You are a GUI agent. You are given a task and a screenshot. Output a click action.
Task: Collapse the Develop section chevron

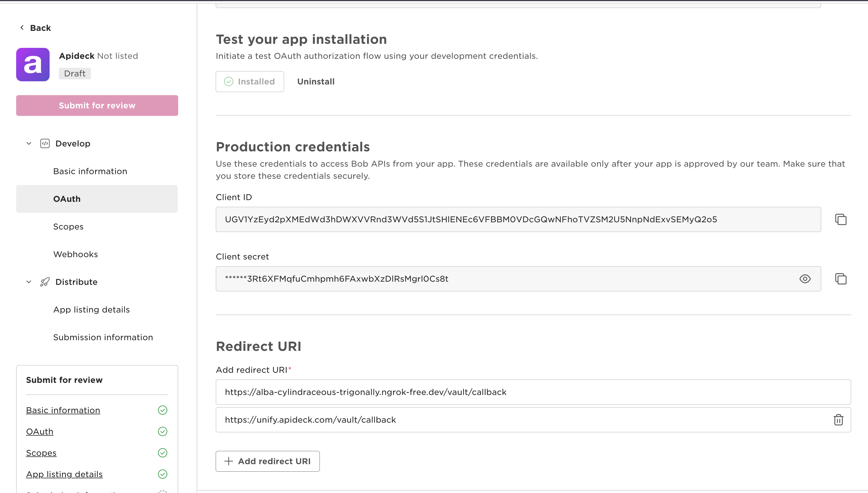[29, 144]
